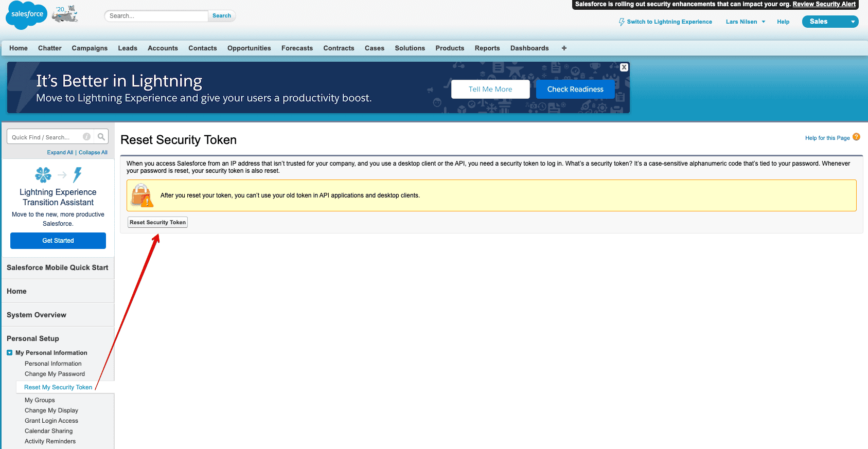Add a tab with the plus icon
This screenshot has height=449, width=868.
[564, 48]
